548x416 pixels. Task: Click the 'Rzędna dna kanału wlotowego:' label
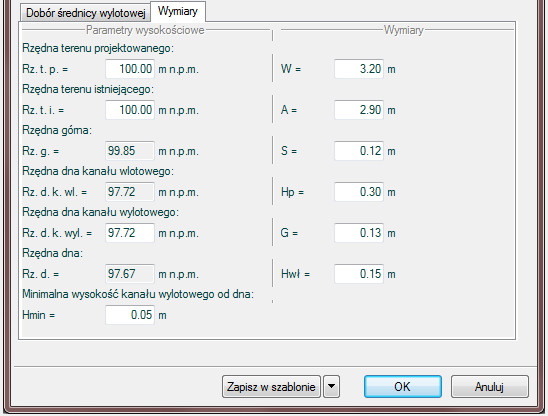(98, 171)
